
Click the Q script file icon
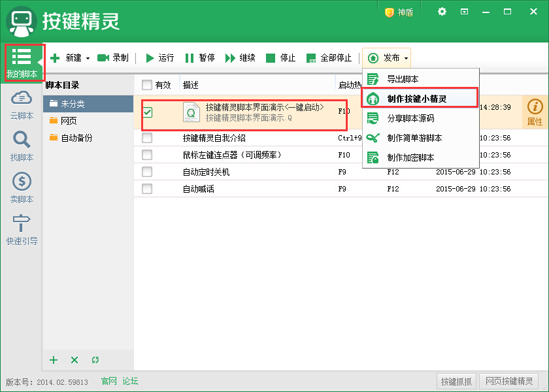point(191,112)
